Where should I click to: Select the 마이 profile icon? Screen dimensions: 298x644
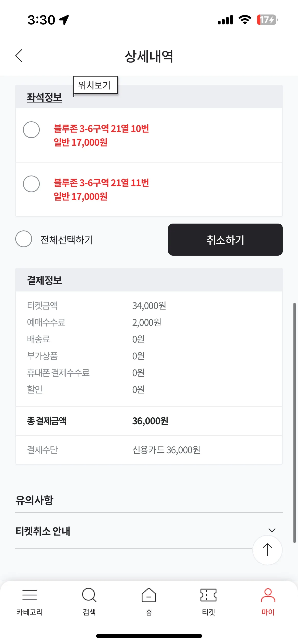coord(268,595)
